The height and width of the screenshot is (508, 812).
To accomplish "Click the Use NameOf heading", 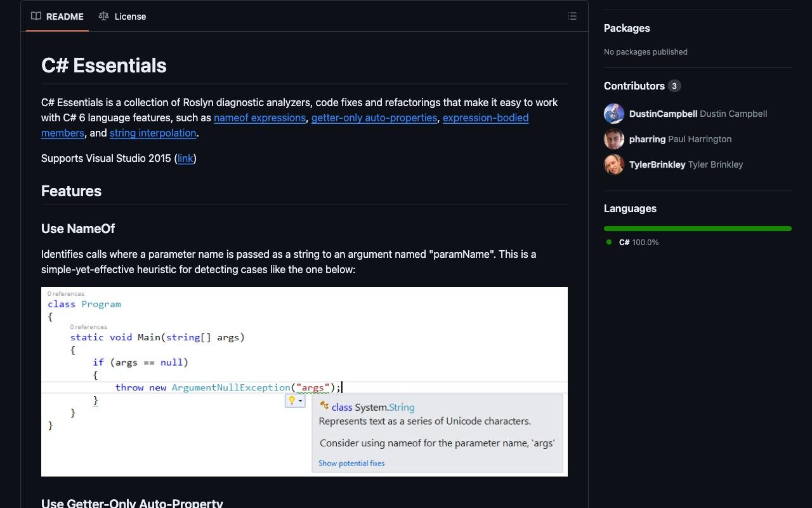I will click(78, 229).
